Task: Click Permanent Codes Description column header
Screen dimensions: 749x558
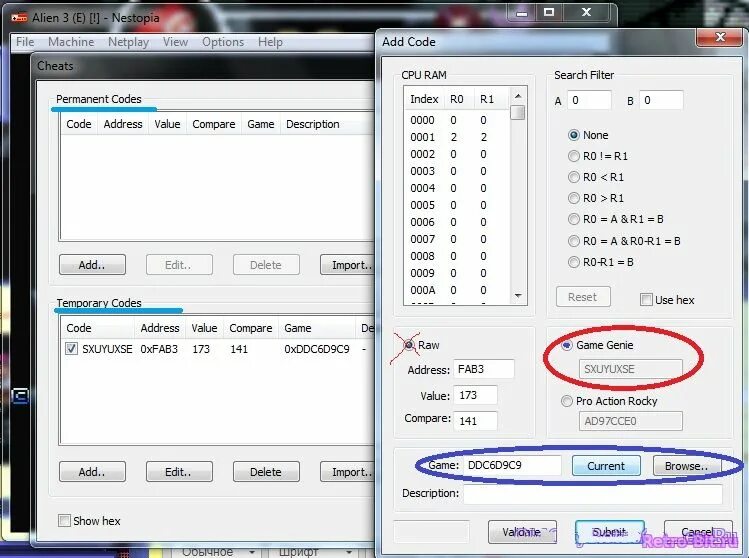Action: coord(329,124)
